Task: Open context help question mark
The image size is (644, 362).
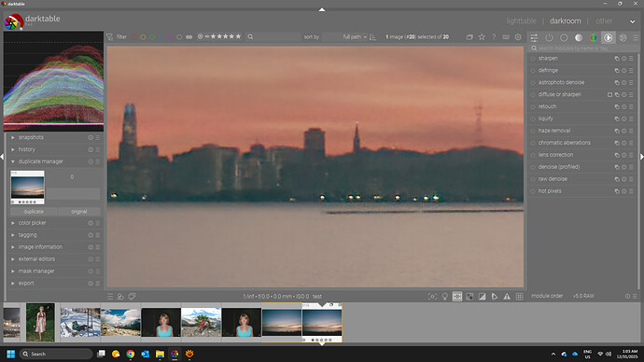Action: pos(494,37)
